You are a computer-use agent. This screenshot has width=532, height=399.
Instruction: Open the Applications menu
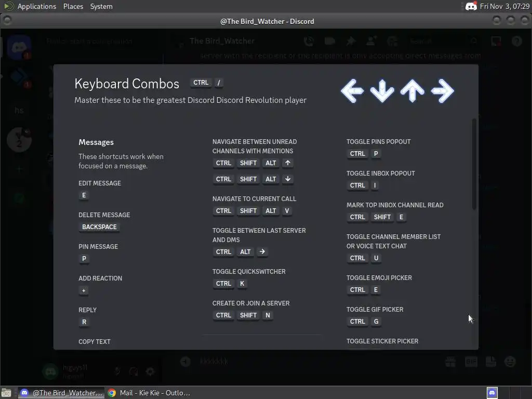click(x=37, y=6)
